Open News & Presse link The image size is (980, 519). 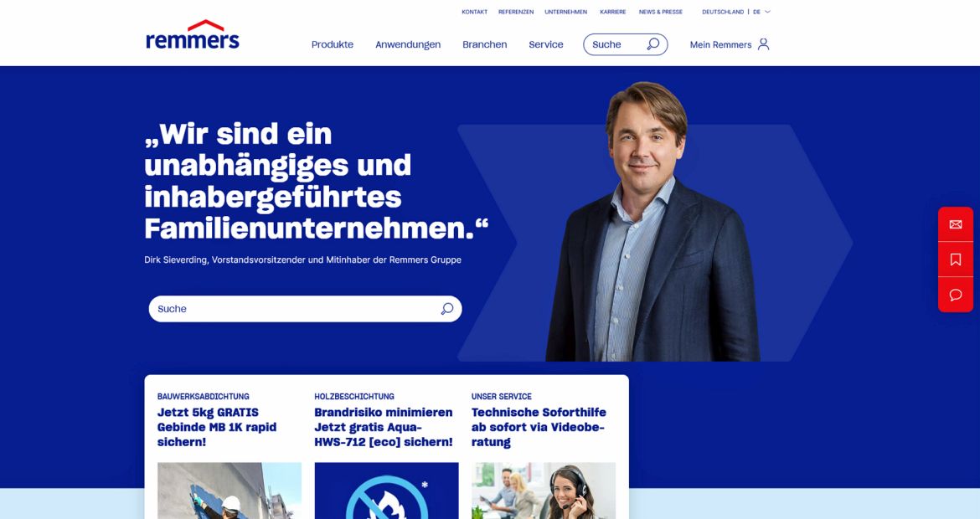pyautogui.click(x=661, y=12)
